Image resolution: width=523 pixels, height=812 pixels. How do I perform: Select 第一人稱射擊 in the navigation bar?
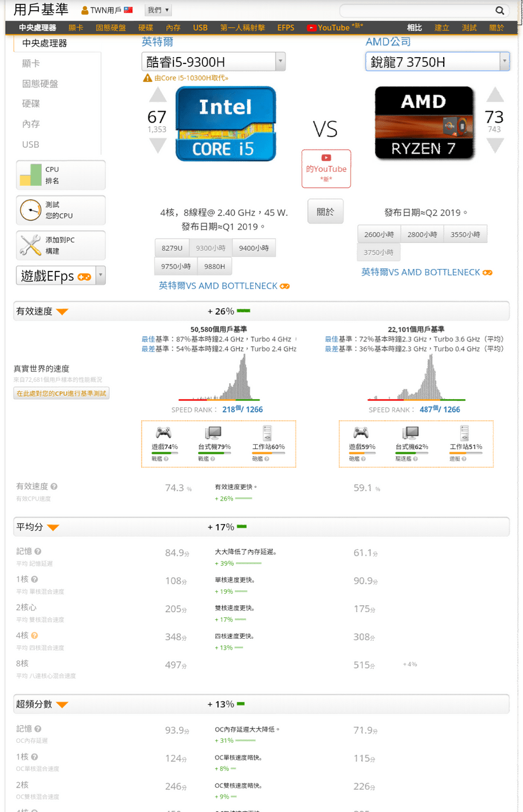tap(242, 28)
